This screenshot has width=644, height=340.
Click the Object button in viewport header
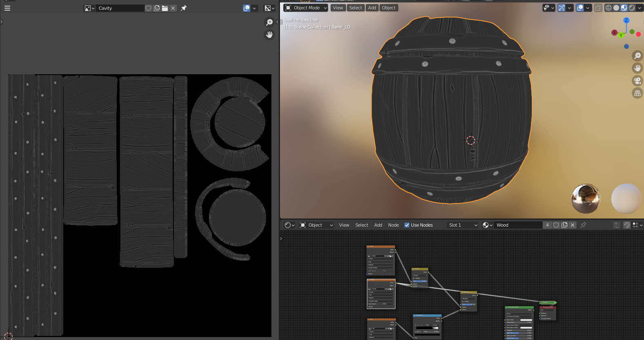tap(389, 8)
